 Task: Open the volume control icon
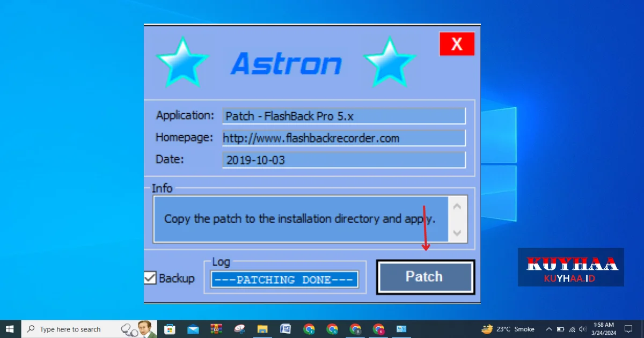click(583, 329)
